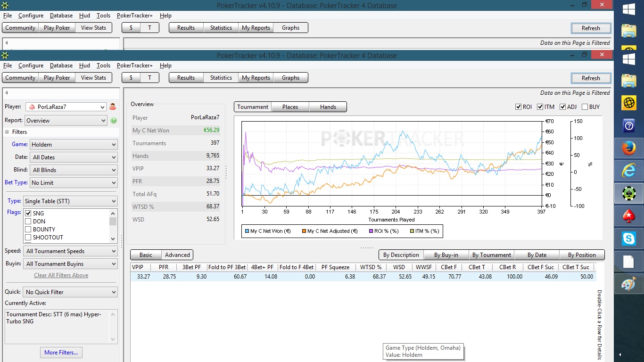Open the Date dropdown showing All Dates
Screen dimensions: 644x362
click(74, 157)
